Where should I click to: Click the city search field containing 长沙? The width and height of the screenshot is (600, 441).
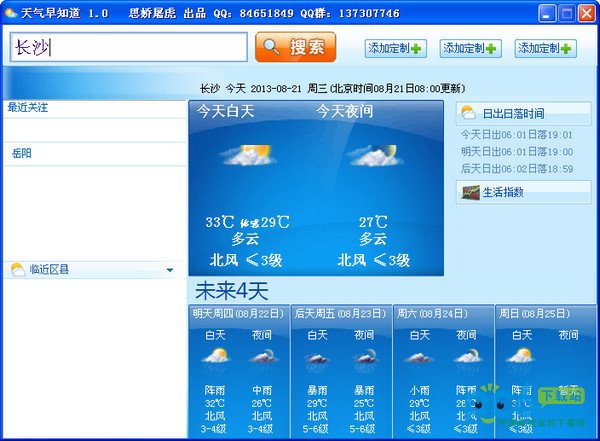tap(129, 47)
